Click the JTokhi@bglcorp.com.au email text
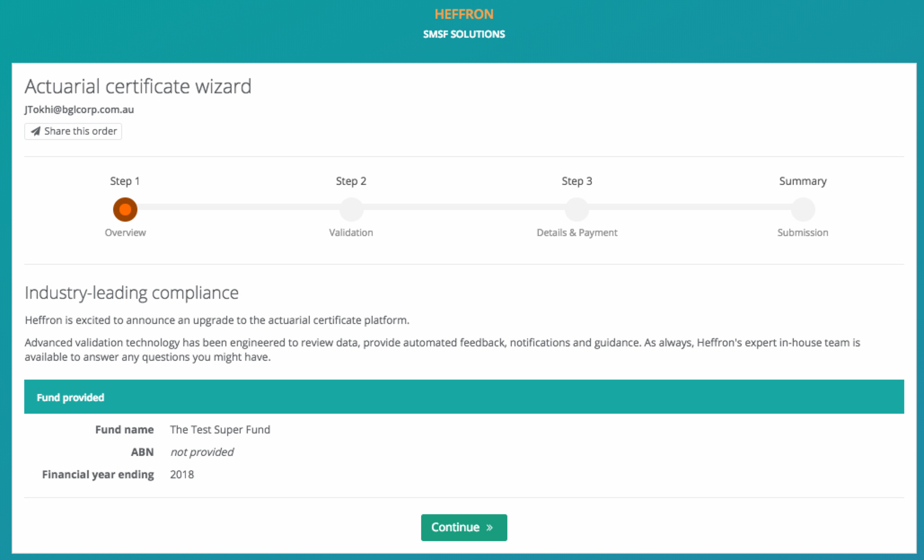 tap(79, 109)
